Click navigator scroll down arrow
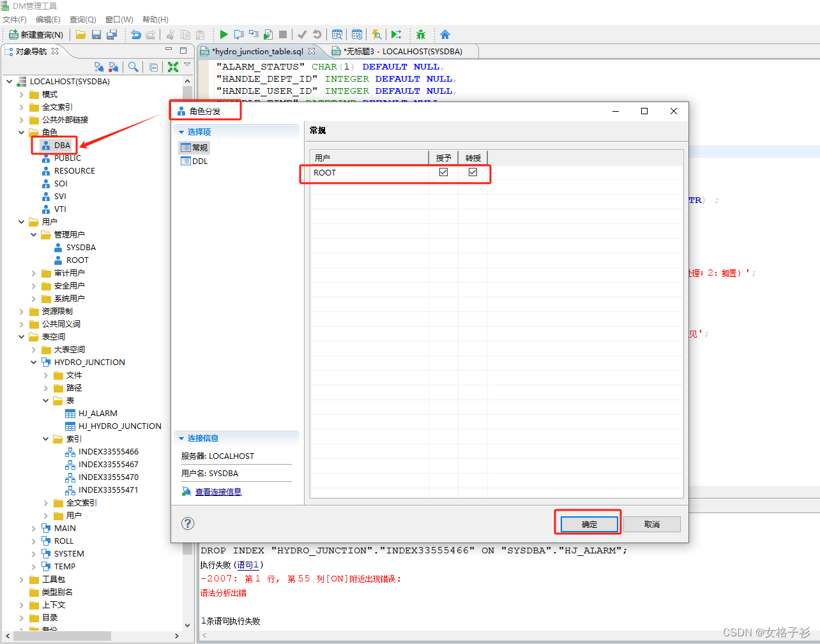 pos(187,625)
